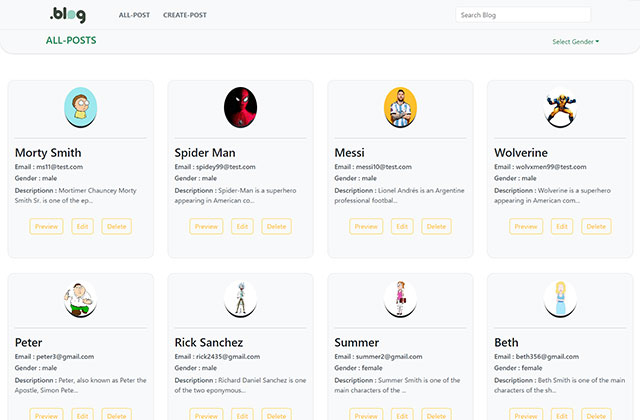Edit the Peter post
The height and width of the screenshot is (420, 640).
82,414
